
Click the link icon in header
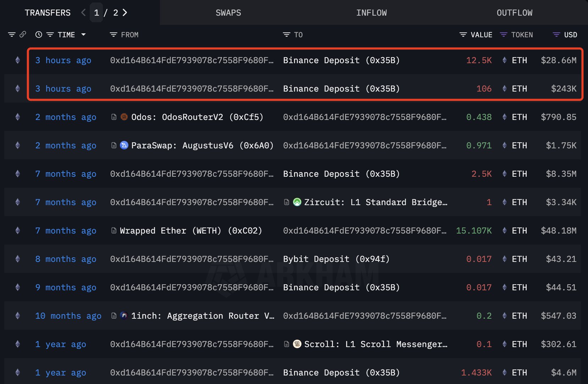point(23,34)
